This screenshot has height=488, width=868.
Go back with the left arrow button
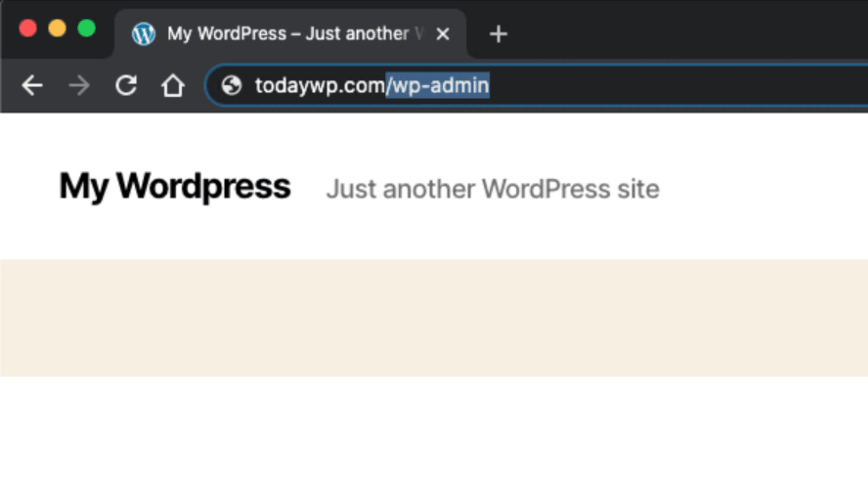[x=32, y=85]
